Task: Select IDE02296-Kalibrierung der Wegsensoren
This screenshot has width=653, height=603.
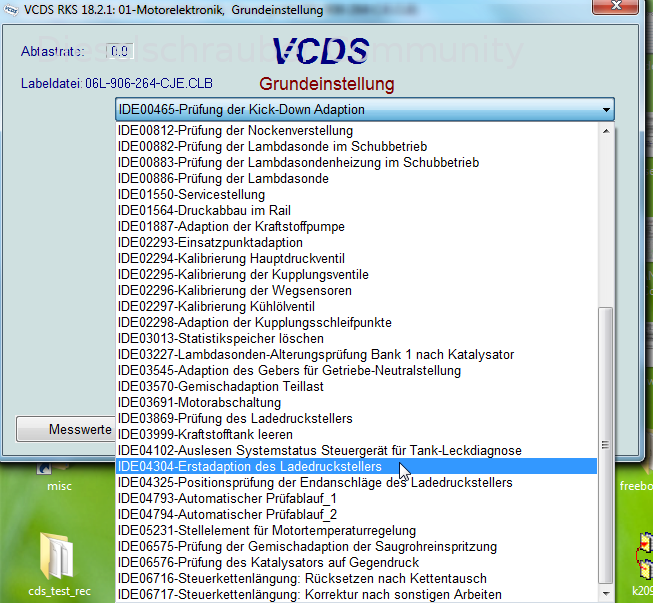Action: 356,291
